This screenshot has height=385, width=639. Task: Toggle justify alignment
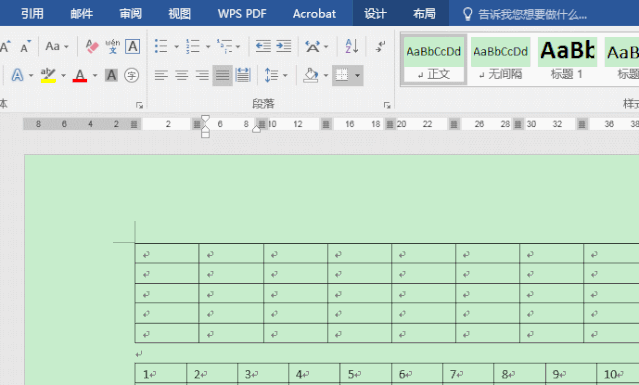[223, 75]
